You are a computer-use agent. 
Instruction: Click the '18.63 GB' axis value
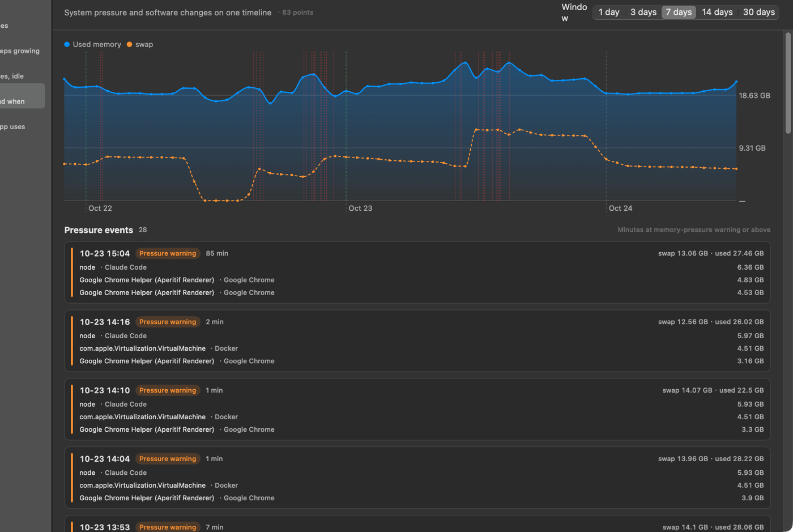click(x=754, y=96)
